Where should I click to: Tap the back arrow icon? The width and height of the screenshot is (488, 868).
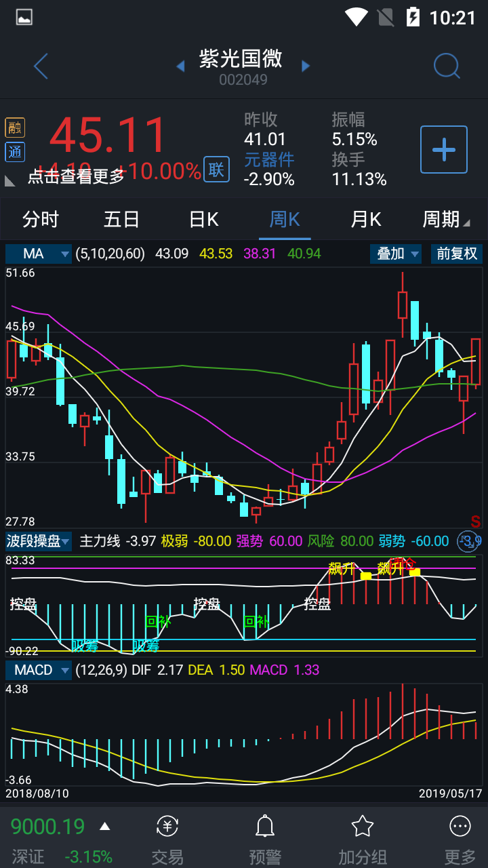tap(41, 66)
